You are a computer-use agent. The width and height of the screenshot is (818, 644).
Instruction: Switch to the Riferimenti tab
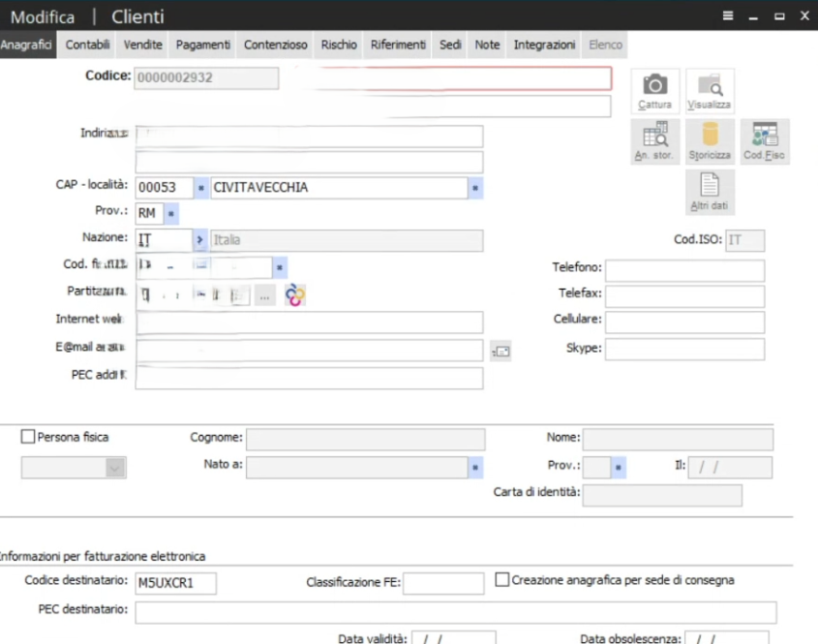[x=398, y=45]
